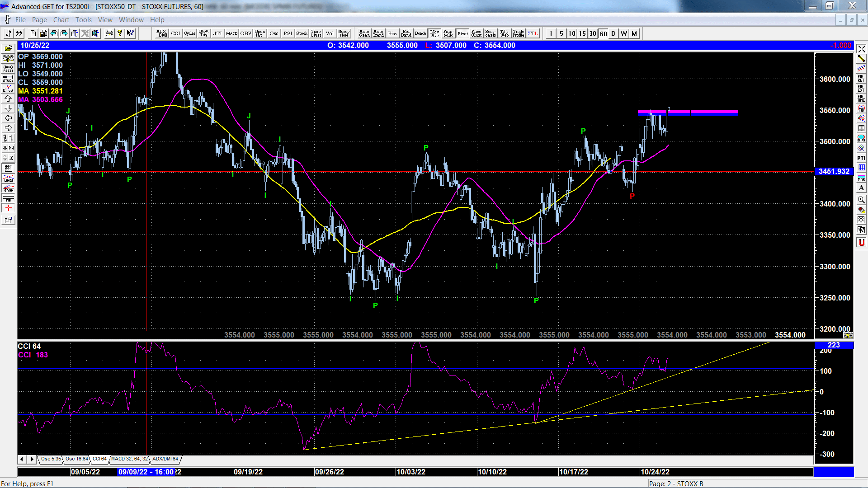Screen dimensions: 868x488
Task: Click the red crosshair icon in left sidebar
Action: [8, 208]
